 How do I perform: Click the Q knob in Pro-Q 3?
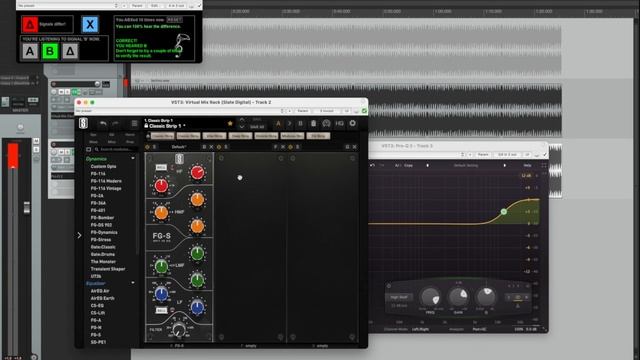point(486,296)
